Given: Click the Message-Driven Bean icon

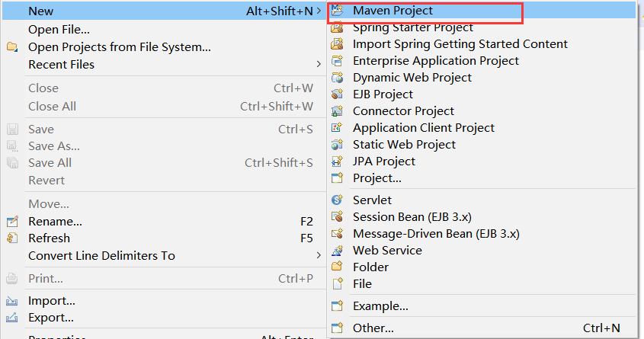Looking at the screenshot, I should 337,234.
